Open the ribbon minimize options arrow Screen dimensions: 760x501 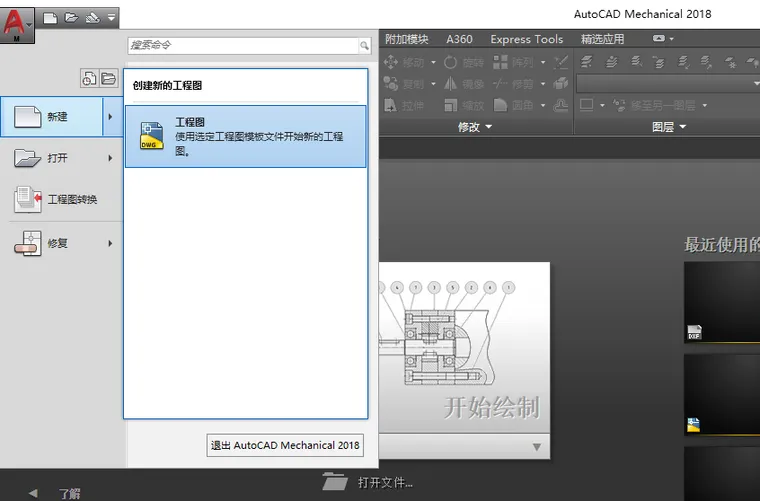672,39
